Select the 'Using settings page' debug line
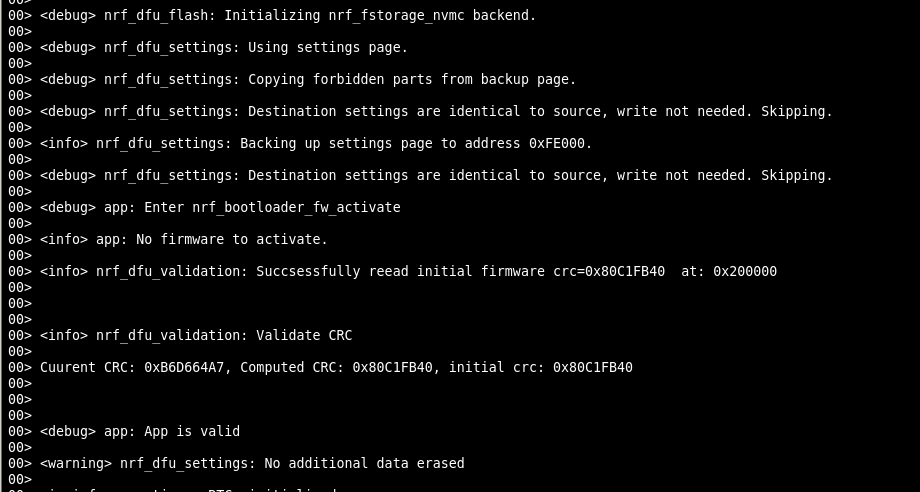Viewport: 920px width, 492px height. 208,47
